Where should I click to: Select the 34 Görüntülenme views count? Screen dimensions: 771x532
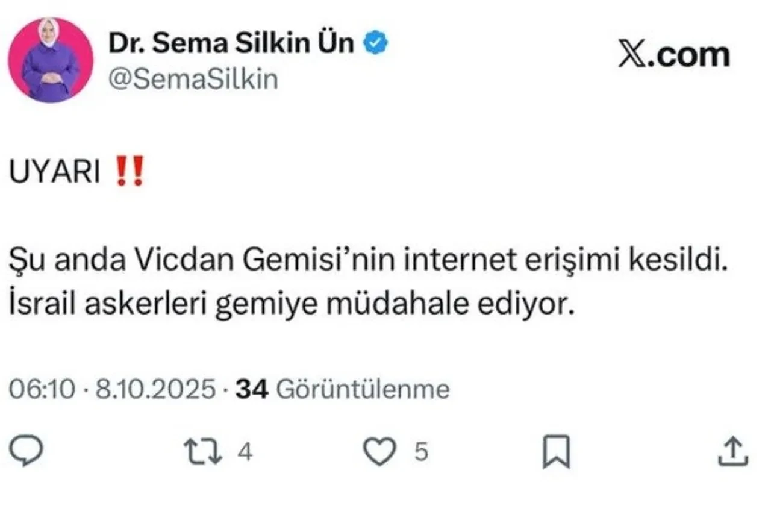pos(340,390)
